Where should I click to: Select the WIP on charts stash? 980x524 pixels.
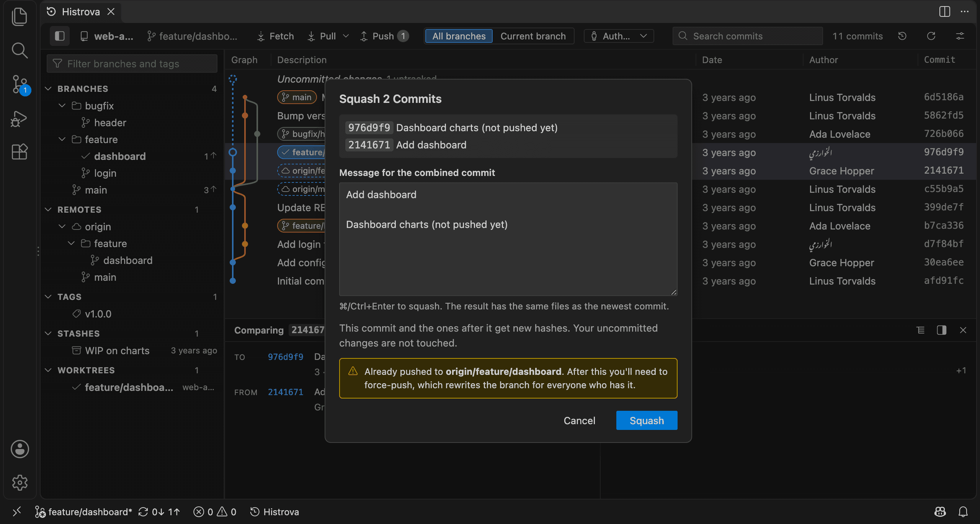point(132,351)
